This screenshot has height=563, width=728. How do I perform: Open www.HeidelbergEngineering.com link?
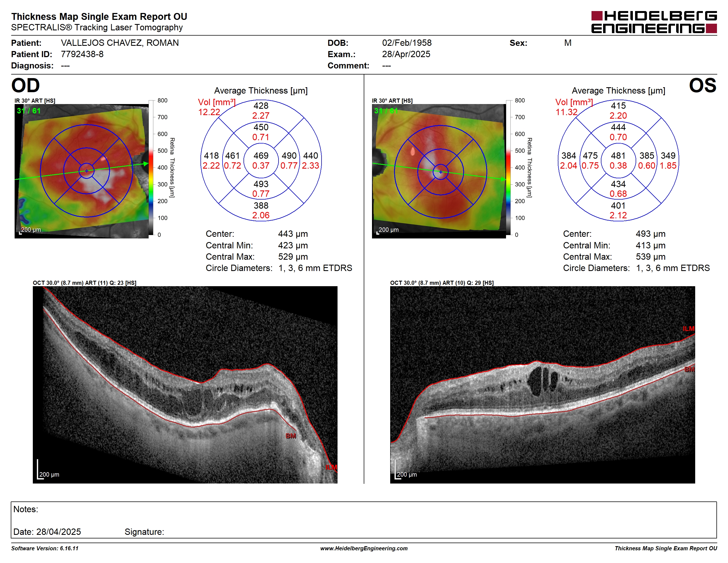[x=364, y=548]
